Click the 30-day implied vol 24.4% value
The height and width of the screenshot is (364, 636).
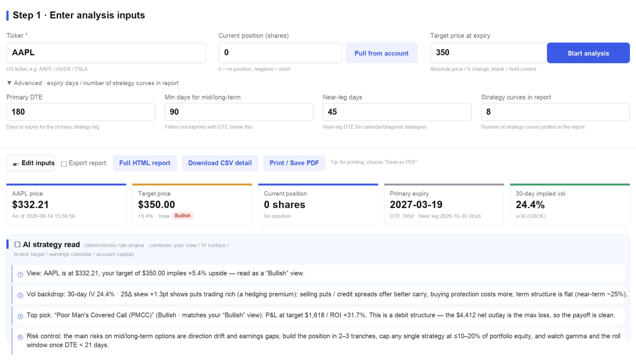click(530, 205)
